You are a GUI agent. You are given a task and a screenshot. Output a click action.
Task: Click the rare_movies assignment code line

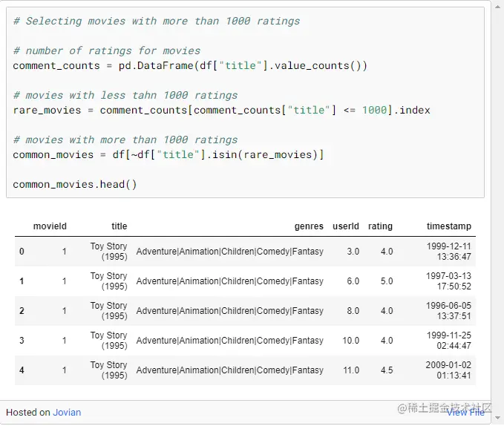coord(221,110)
